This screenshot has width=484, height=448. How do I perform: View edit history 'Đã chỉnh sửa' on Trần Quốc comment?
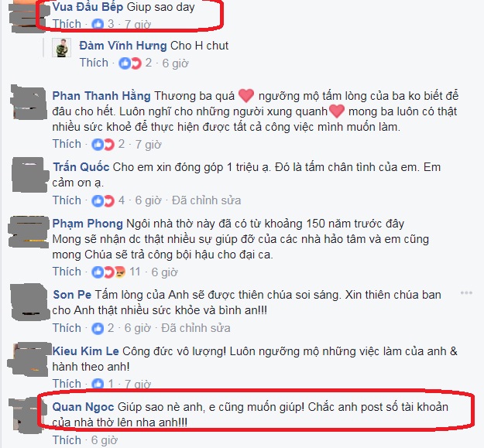[x=206, y=200]
